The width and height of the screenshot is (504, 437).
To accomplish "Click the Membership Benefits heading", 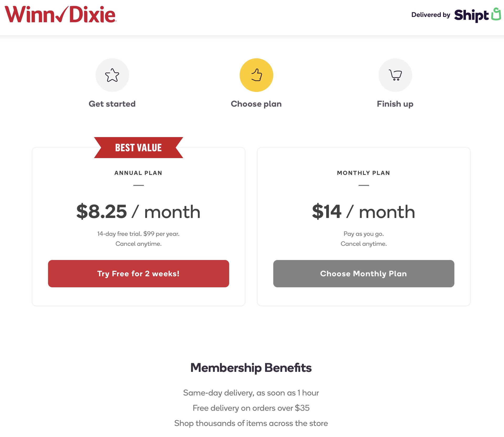I will click(251, 368).
